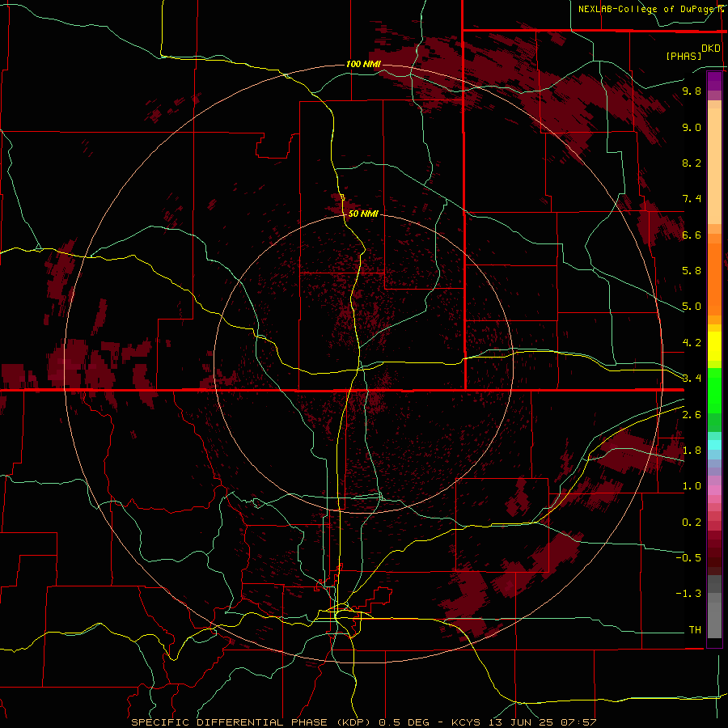728x728 pixels.
Task: Click the purple top band of color scale
Action: pos(714,81)
